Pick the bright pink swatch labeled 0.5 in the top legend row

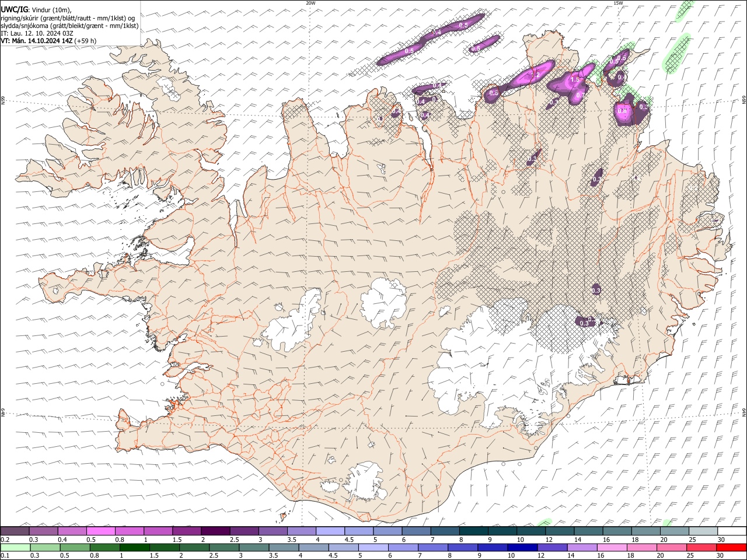pyautogui.click(x=100, y=531)
